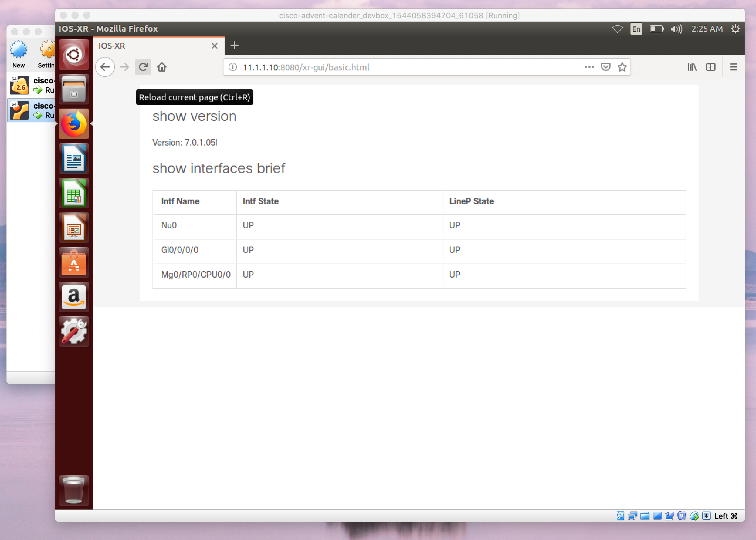Click VirtualBox mouse integration status icon
Viewport: 756px width, 540px height.
pos(694,516)
